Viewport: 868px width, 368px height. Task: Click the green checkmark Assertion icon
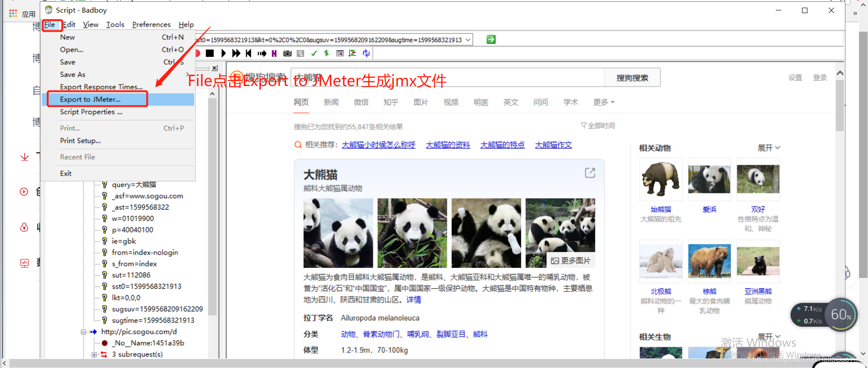(314, 53)
